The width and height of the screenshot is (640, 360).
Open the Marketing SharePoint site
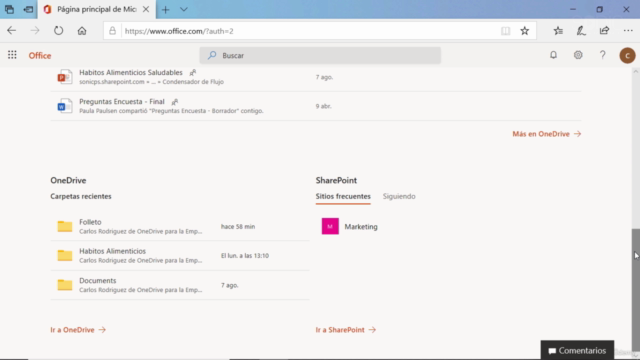coord(361,227)
